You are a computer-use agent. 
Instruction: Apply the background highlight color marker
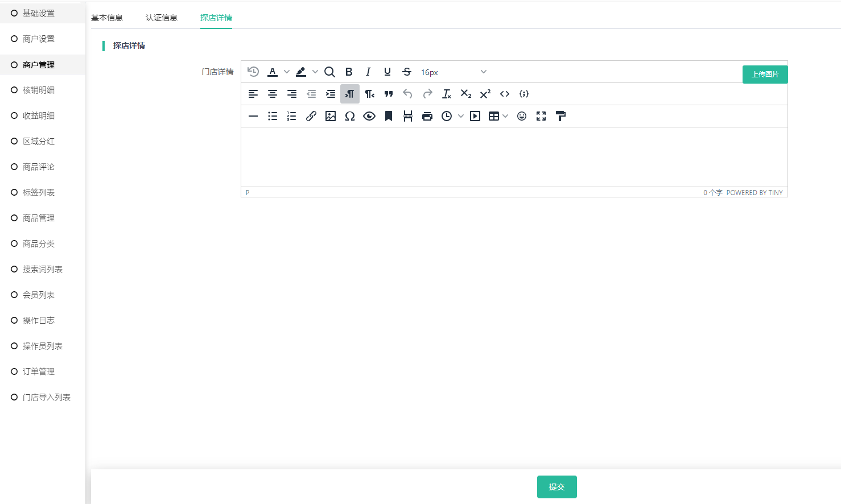pos(301,72)
